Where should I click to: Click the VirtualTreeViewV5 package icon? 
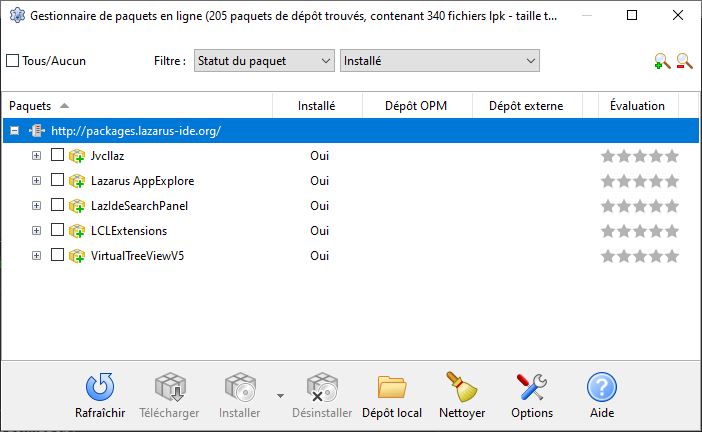(77, 256)
